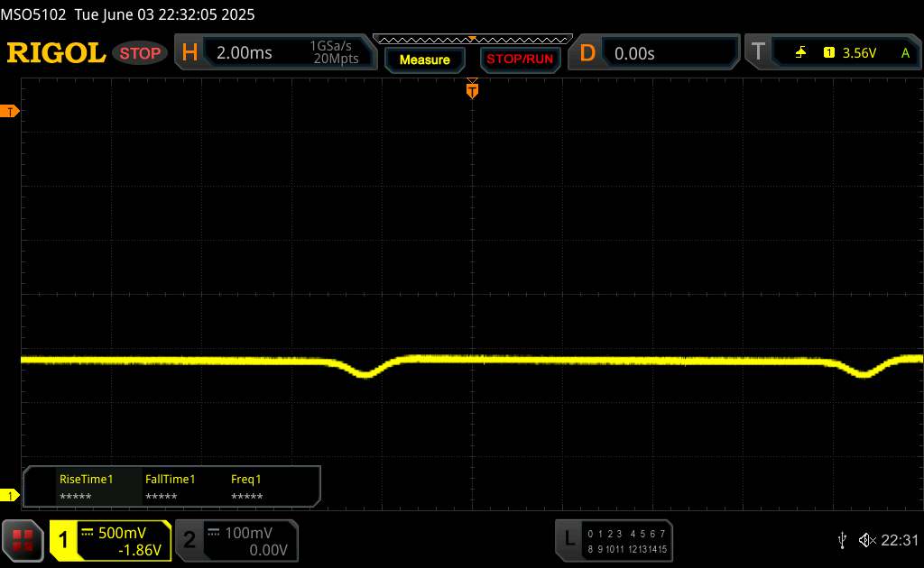924x568 pixels.
Task: Click the 22:31 clock display
Action: pos(900,540)
